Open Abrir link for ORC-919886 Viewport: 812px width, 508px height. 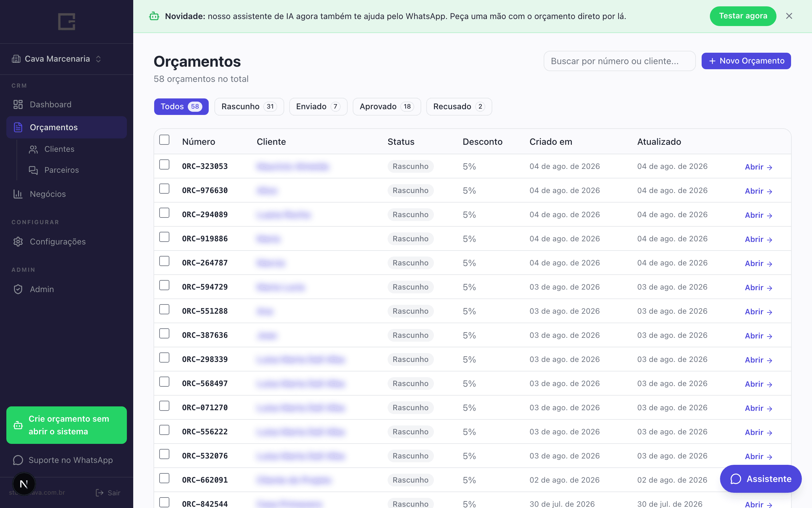[759, 239]
